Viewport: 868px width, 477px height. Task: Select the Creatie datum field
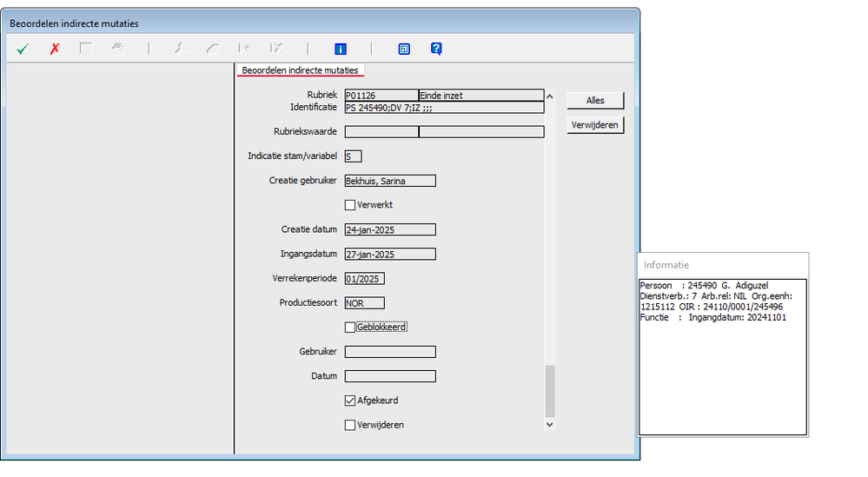point(390,229)
